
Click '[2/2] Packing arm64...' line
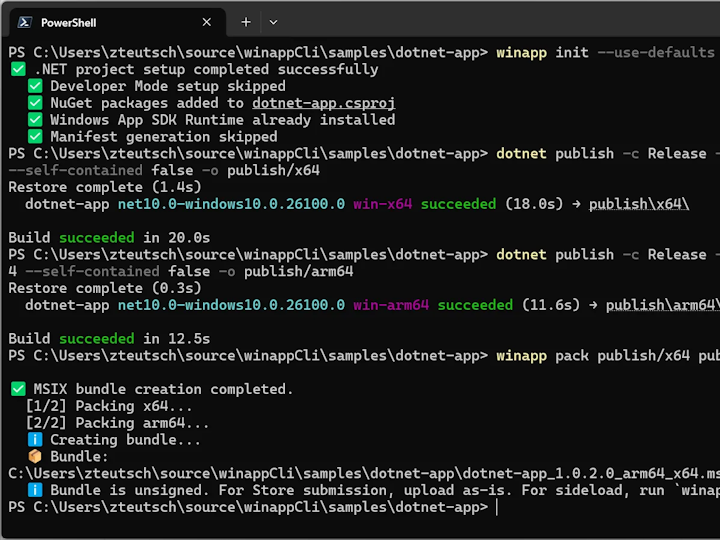[x=117, y=423]
